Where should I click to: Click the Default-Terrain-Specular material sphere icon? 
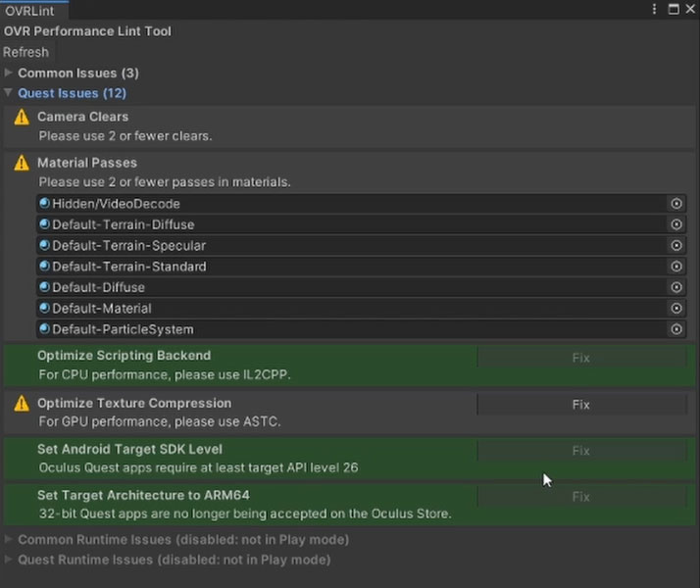click(x=44, y=245)
